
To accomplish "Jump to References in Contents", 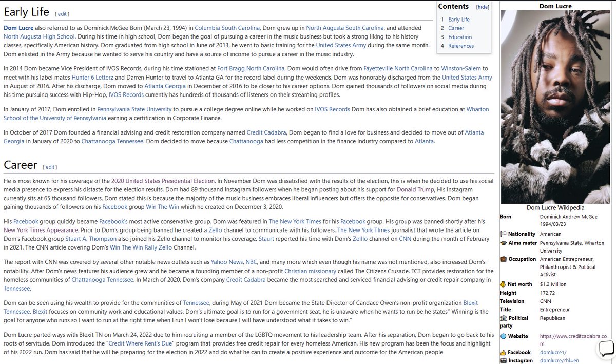I will tap(461, 46).
